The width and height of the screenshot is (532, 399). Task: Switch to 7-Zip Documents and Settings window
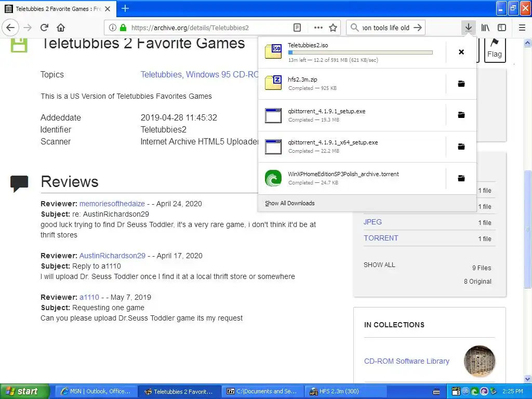point(262,391)
